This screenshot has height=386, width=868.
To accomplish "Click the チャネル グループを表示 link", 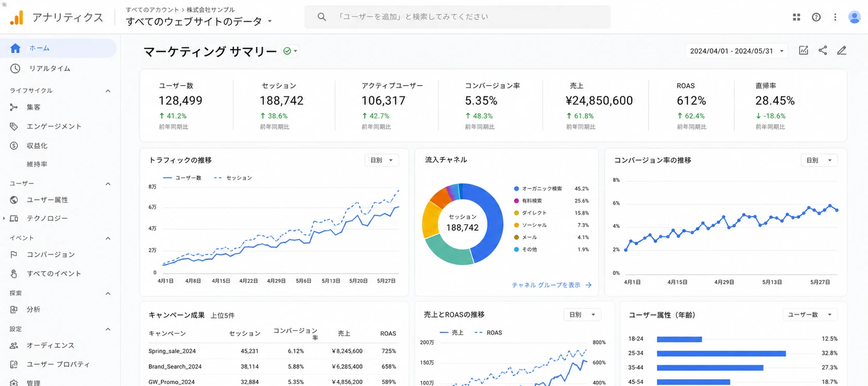I will pos(546,285).
